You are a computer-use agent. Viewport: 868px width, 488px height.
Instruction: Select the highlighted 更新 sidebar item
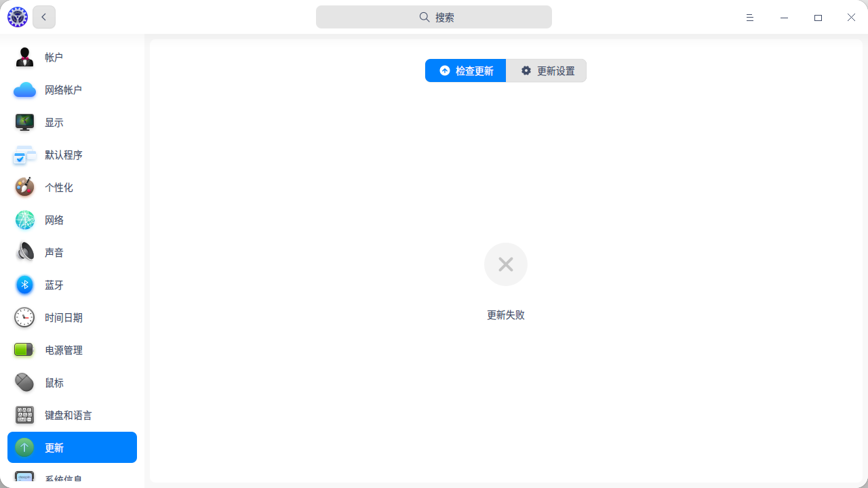click(x=72, y=447)
